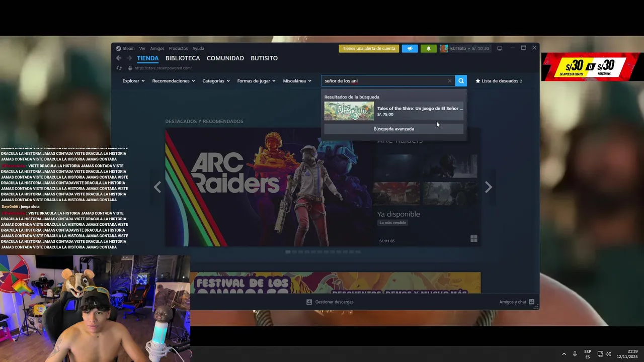Click the store URL address text
Viewport: 644px width, 362px height.
(x=163, y=68)
